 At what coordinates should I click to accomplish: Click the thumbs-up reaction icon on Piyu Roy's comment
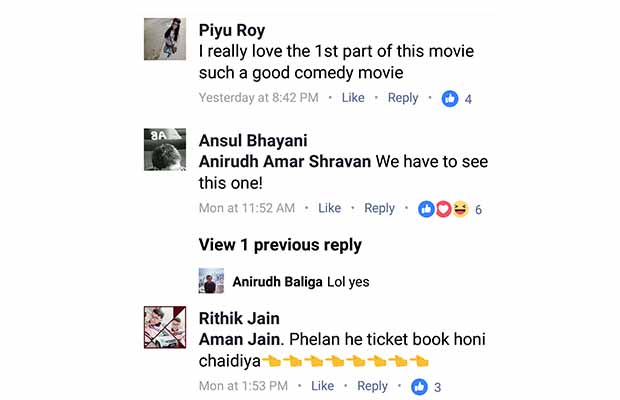[450, 98]
